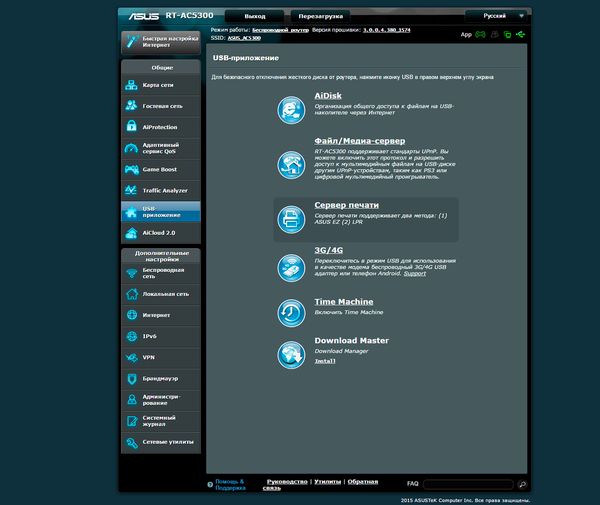The width and height of the screenshot is (600, 505).
Task: Click the SSID ASUS_AC5300 link
Action: 244,38
